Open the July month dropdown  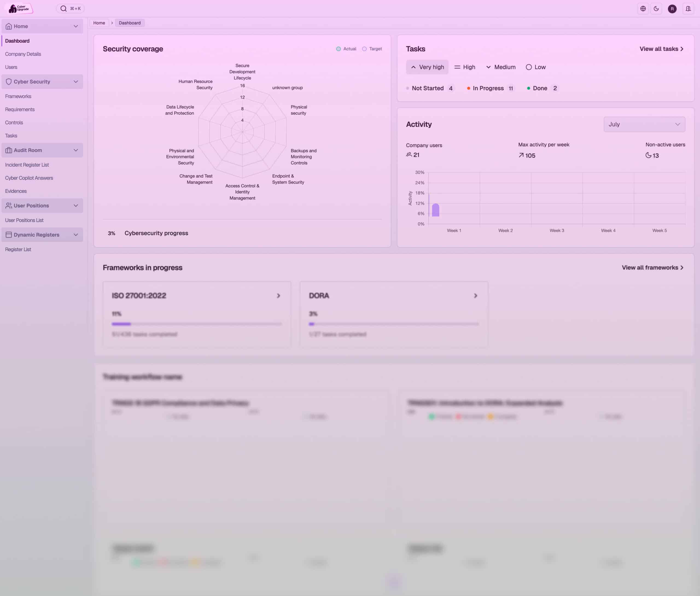click(644, 124)
